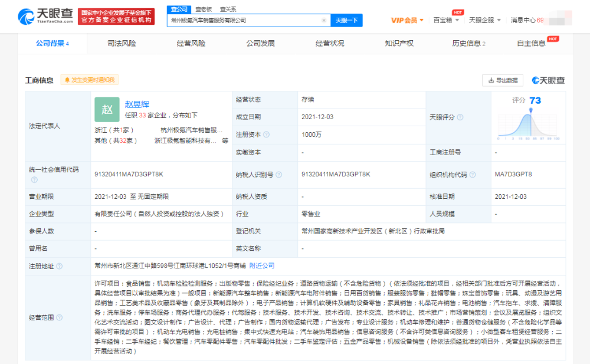Click the help icon beside 纳税人识别号
The height and width of the screenshot is (364, 590).
tap(278, 175)
